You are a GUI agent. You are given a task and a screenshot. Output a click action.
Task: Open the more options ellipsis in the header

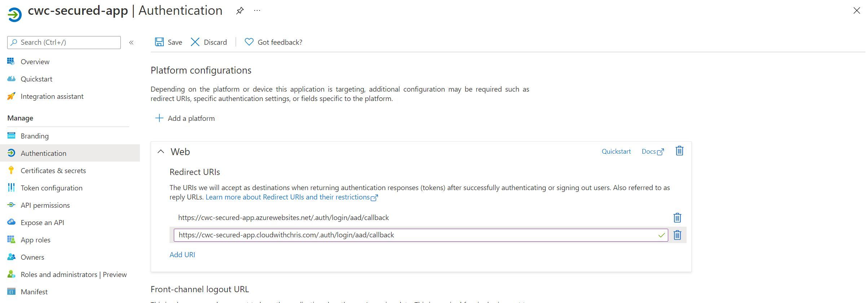(257, 11)
